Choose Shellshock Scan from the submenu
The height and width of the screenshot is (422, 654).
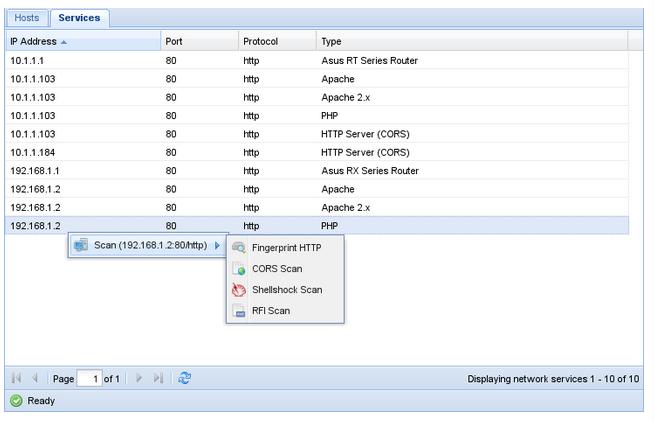285,290
